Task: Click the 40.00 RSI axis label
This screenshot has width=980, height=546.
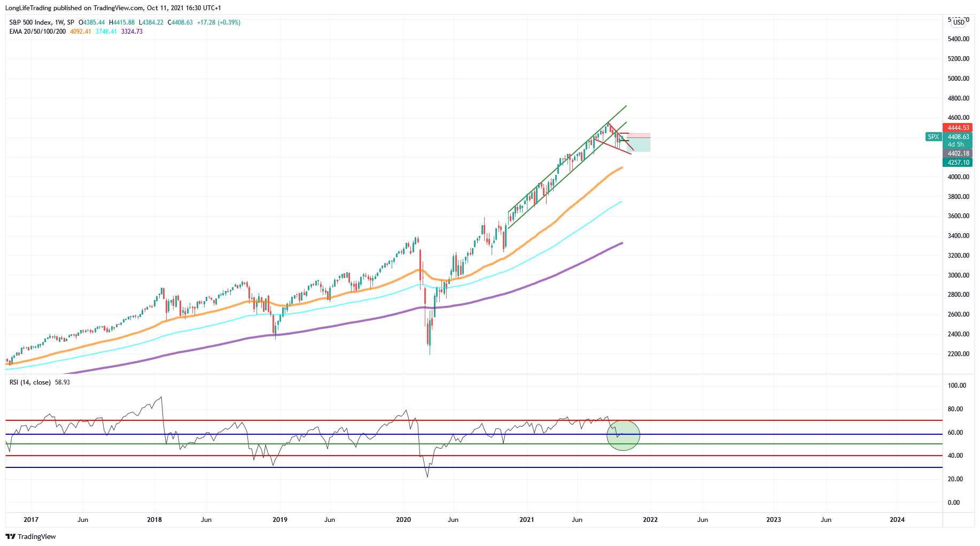Action: (955, 456)
